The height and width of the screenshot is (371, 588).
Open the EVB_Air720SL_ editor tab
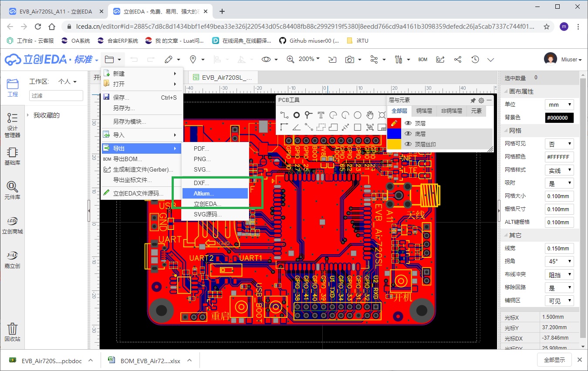point(223,78)
